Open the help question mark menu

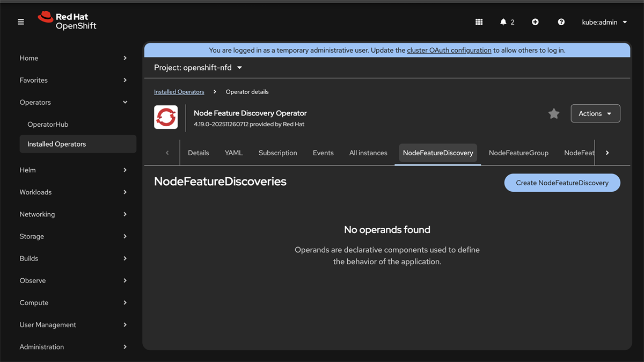click(561, 22)
